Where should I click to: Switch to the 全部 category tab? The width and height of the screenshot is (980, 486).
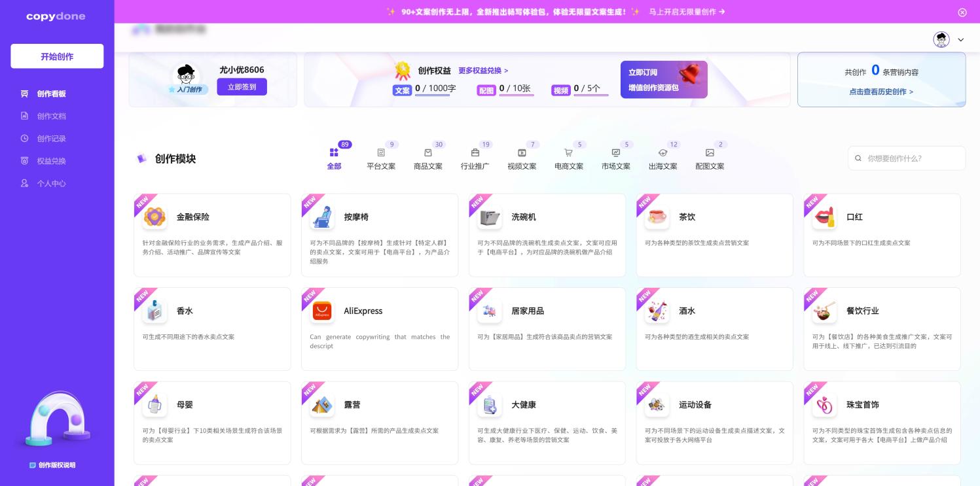pos(334,159)
